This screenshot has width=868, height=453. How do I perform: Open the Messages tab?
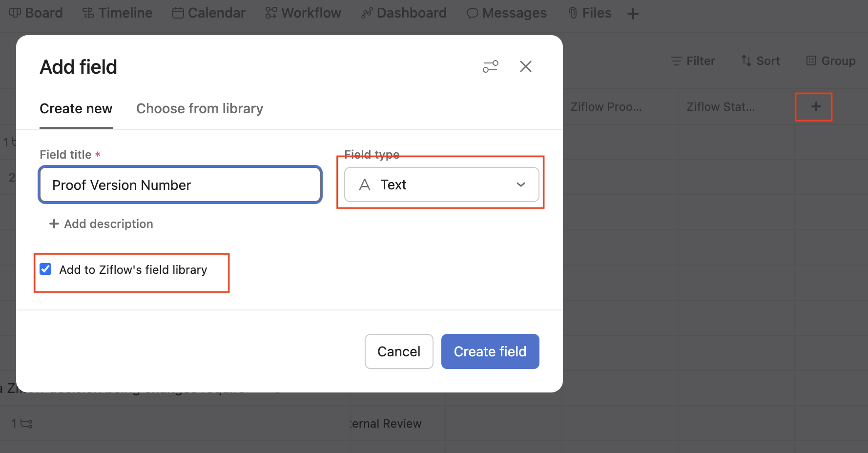pos(507,13)
